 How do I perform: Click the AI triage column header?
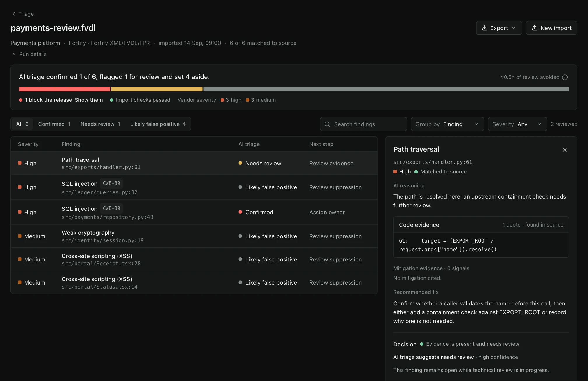point(249,144)
